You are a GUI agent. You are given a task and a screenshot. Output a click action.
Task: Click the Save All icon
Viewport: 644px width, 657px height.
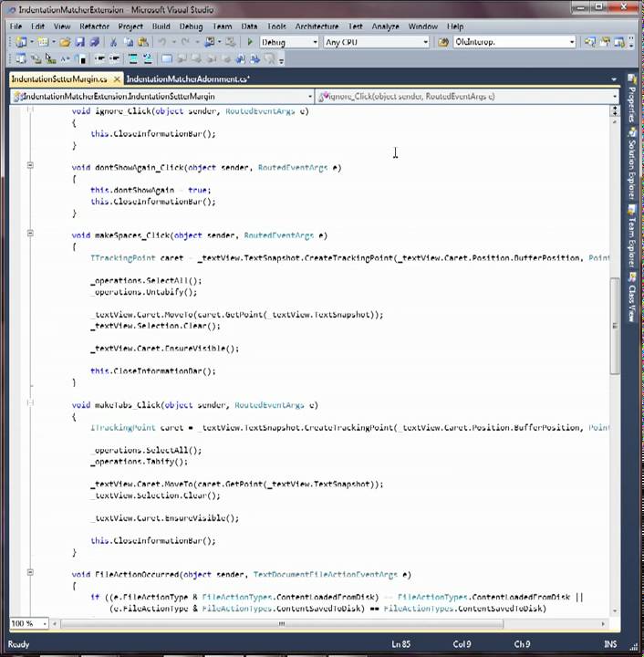(x=95, y=42)
